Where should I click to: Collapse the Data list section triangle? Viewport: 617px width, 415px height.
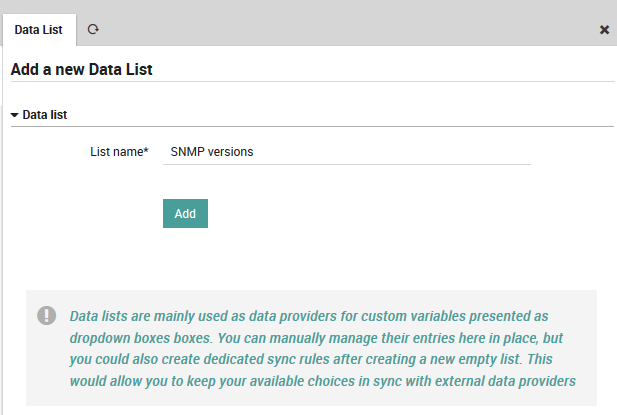[14, 115]
